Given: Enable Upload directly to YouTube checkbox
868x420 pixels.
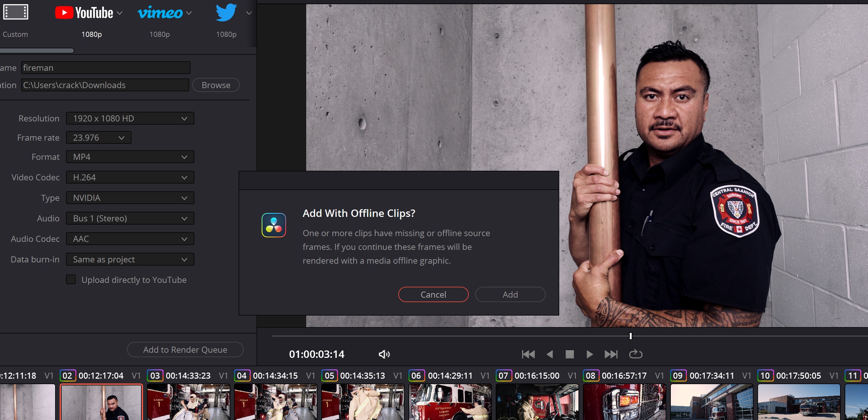Looking at the screenshot, I should (71, 280).
